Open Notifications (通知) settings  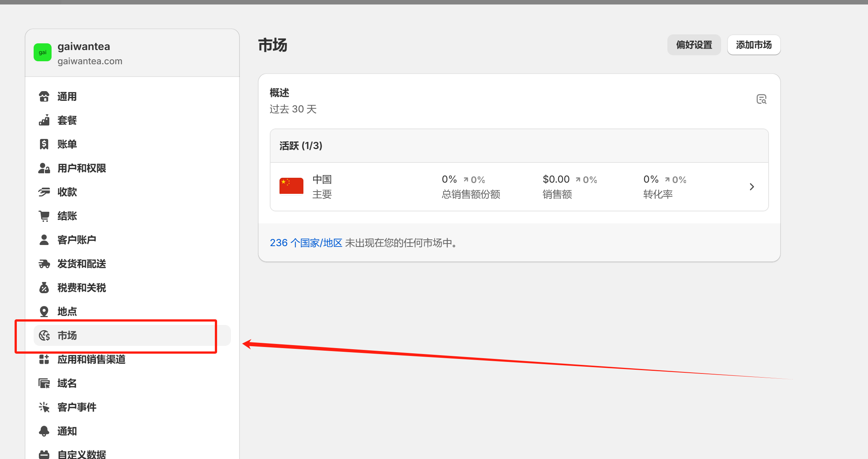pos(67,431)
